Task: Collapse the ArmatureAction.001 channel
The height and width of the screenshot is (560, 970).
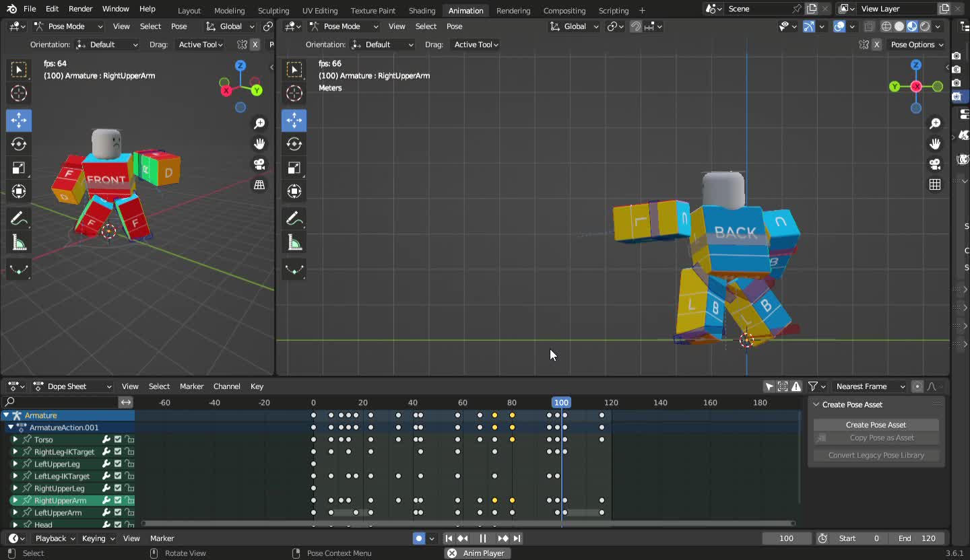Action: 11,427
